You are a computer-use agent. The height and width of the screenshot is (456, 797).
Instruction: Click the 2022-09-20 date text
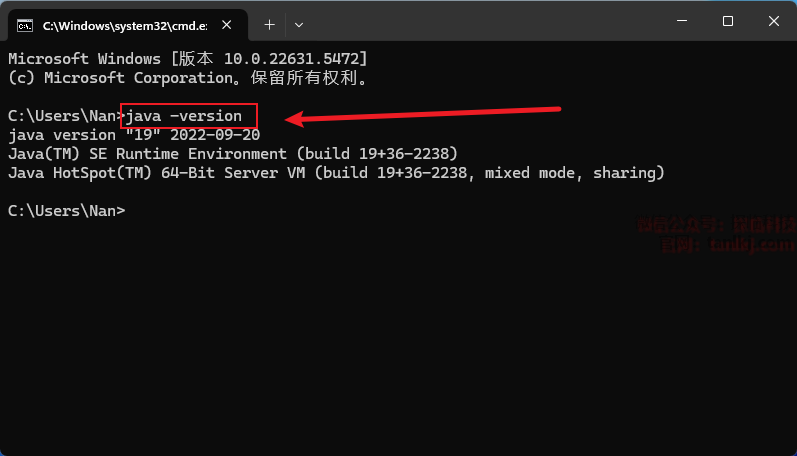tap(216, 135)
